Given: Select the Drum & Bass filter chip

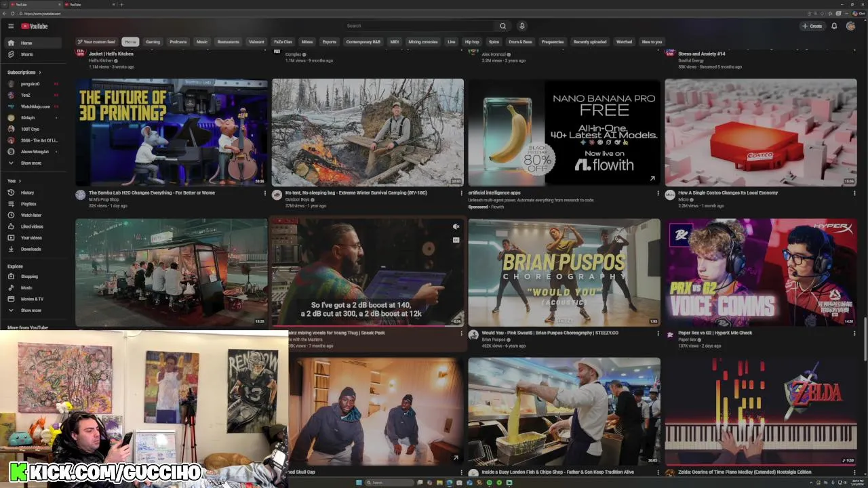Looking at the screenshot, I should click(520, 41).
